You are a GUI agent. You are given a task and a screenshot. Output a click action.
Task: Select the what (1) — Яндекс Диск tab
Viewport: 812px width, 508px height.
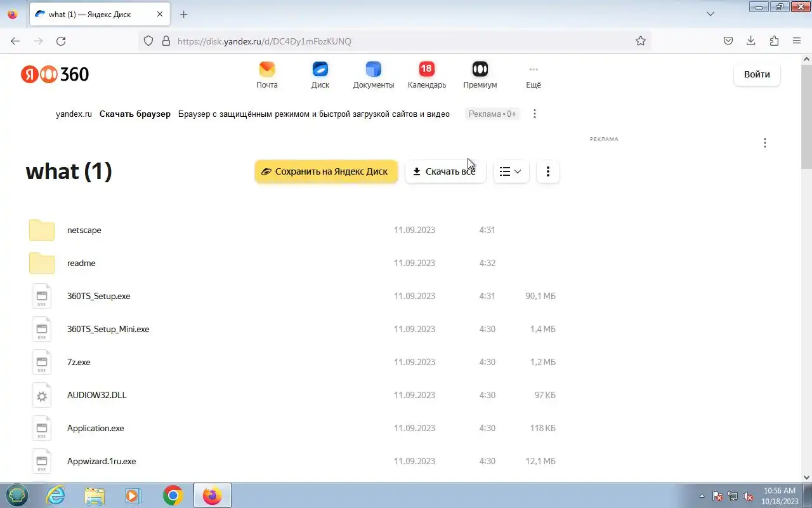[99, 14]
